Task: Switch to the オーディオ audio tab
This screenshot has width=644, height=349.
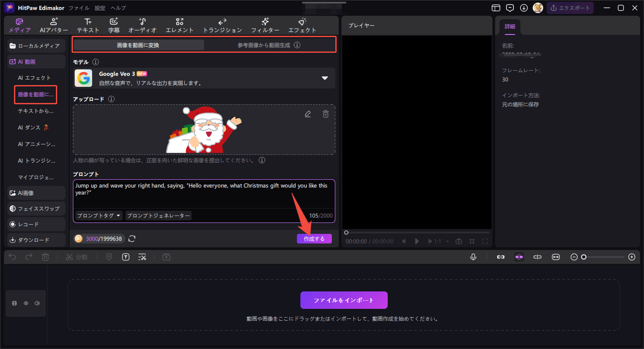Action: pyautogui.click(x=142, y=26)
